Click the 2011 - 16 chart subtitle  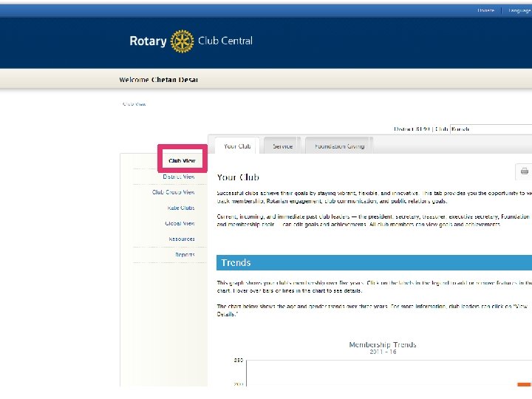coord(383,352)
